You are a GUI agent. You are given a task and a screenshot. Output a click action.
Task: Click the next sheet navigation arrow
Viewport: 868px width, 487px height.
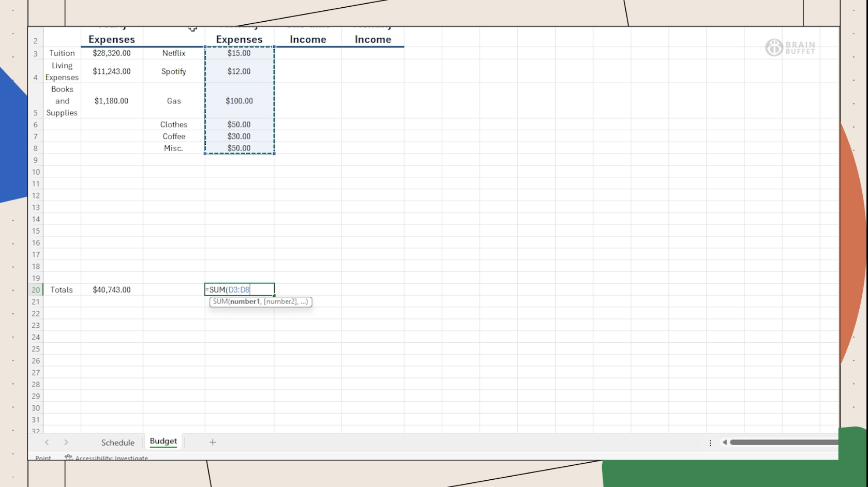pos(66,442)
